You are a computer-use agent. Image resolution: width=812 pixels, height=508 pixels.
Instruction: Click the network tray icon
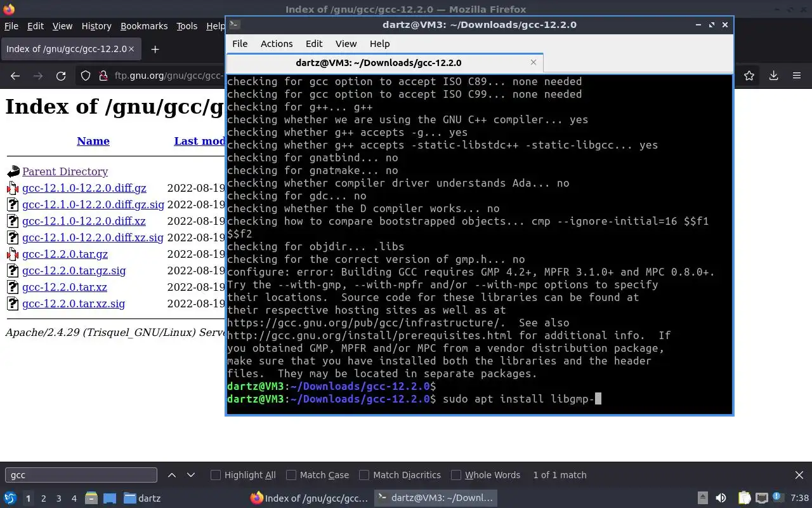coord(761,498)
